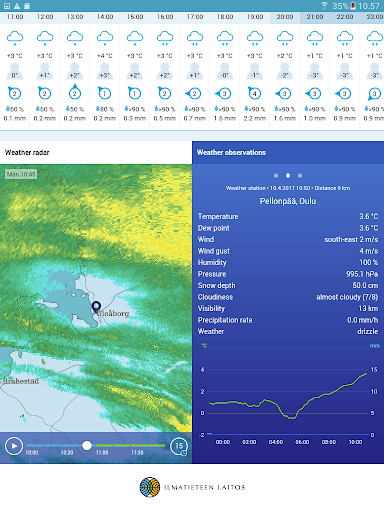
Task: Select the blue location pin on the map
Action: click(x=96, y=307)
